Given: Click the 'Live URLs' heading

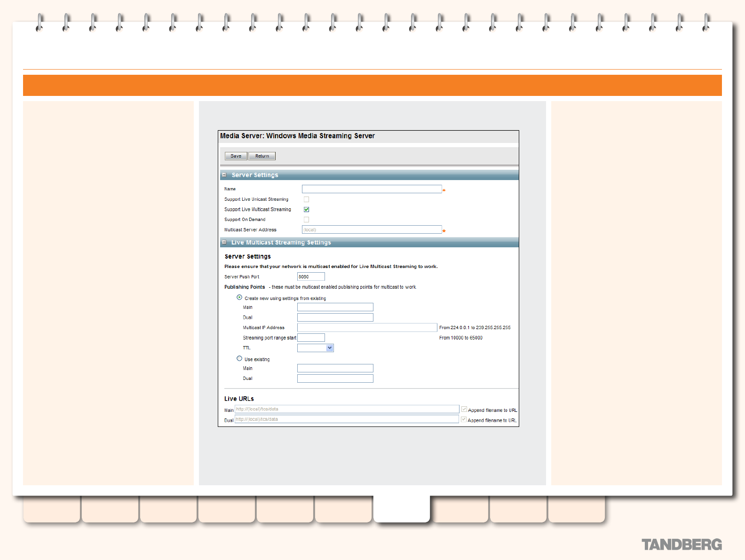Looking at the screenshot, I should pyautogui.click(x=239, y=399).
